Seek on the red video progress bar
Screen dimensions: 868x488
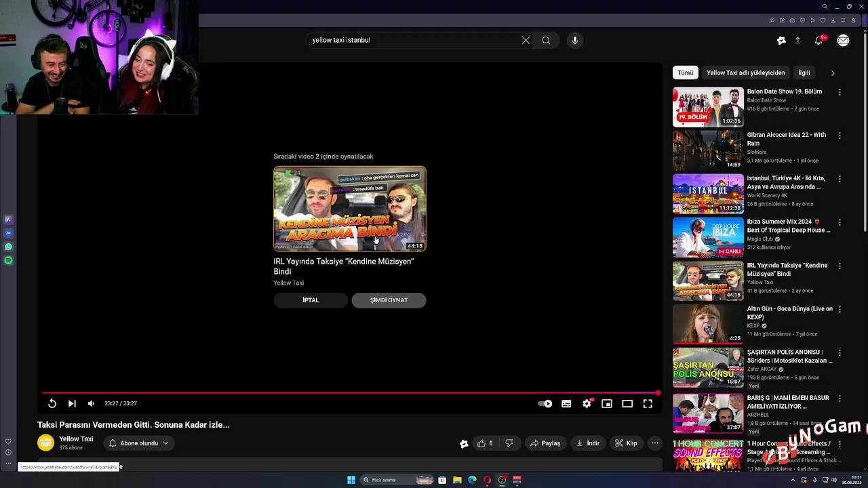pyautogui.click(x=350, y=393)
